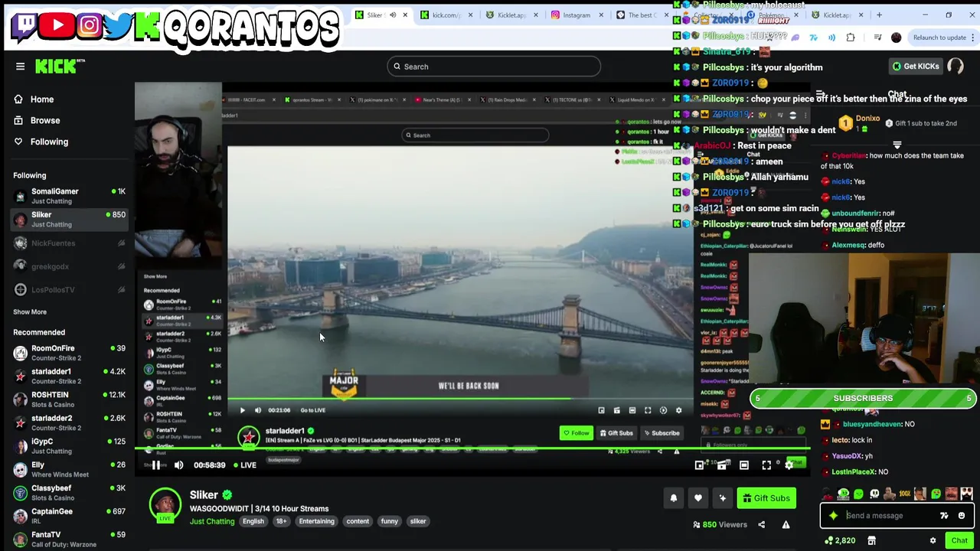Open the chat shop icon
Image resolution: width=980 pixels, height=551 pixels.
click(x=871, y=541)
